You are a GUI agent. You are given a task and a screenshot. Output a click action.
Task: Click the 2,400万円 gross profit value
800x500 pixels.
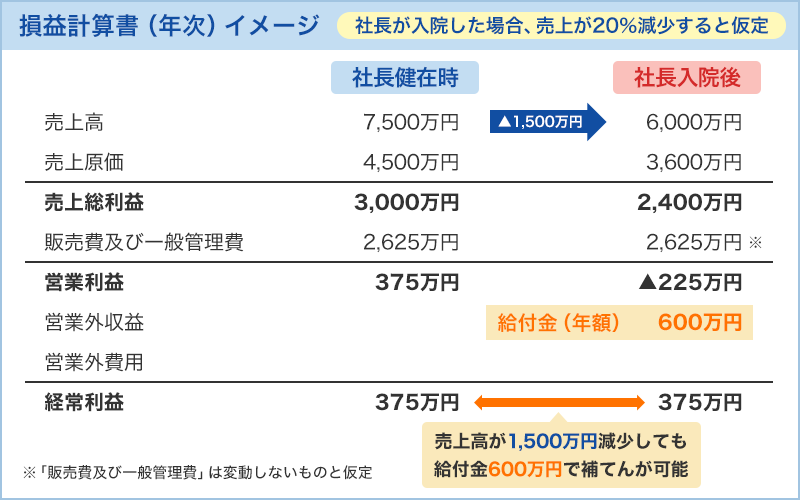(689, 203)
